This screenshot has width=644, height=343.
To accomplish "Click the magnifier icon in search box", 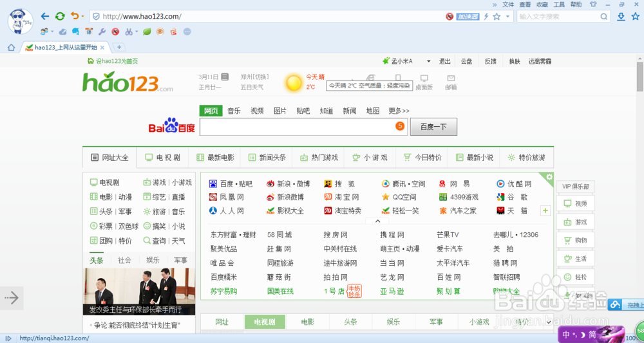I will pyautogui.click(x=604, y=17).
